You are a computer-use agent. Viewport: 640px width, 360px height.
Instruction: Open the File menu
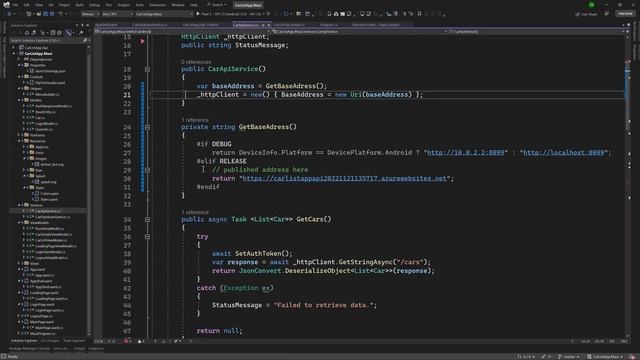pos(15,5)
